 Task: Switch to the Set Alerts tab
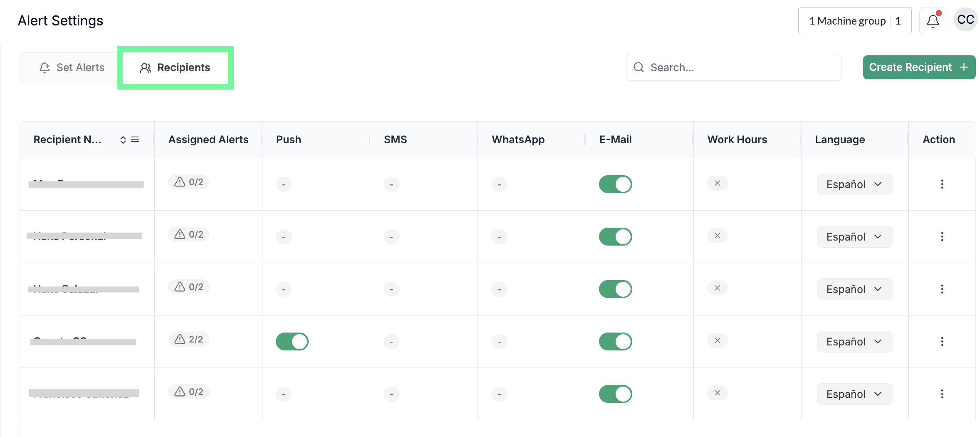click(x=72, y=67)
